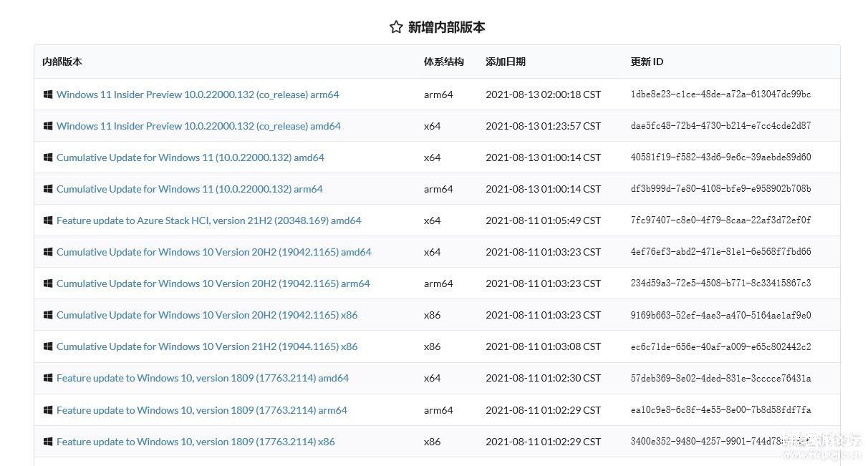868x466 pixels.
Task: Click Windows logo beside 21H2 (19044.1165) x86 row
Action: pos(48,346)
